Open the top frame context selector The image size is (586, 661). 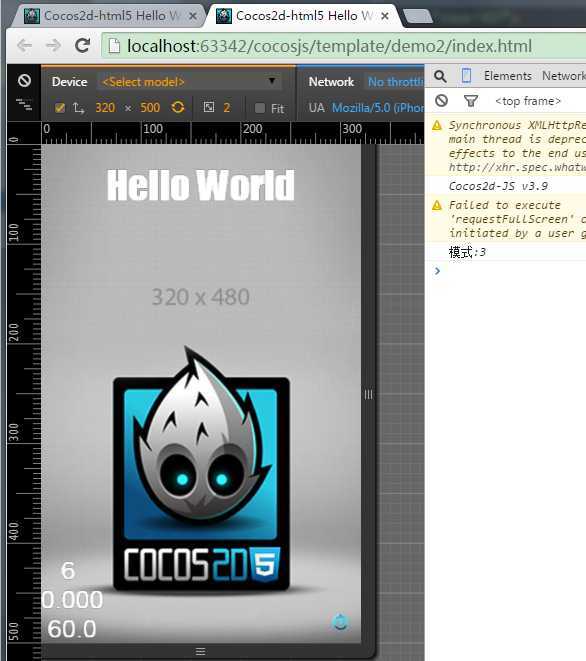tap(528, 101)
